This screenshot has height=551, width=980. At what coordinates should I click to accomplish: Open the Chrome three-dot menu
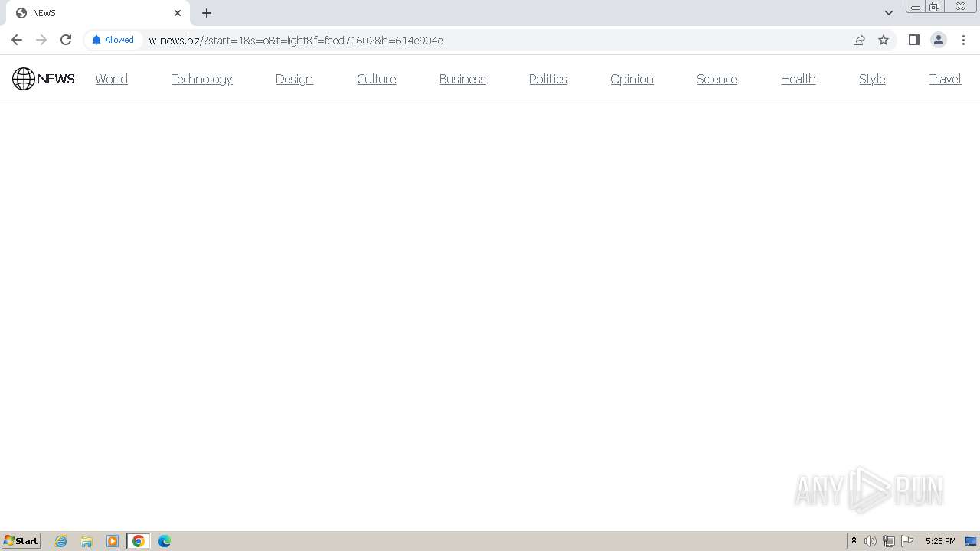coord(963,40)
